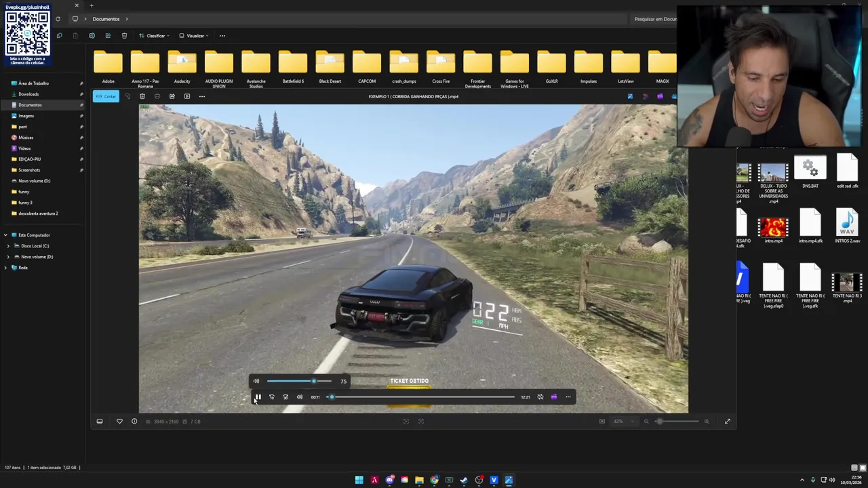Select Área de Trabalho in sidebar
Viewport: 868px width, 488px height.
click(x=34, y=83)
